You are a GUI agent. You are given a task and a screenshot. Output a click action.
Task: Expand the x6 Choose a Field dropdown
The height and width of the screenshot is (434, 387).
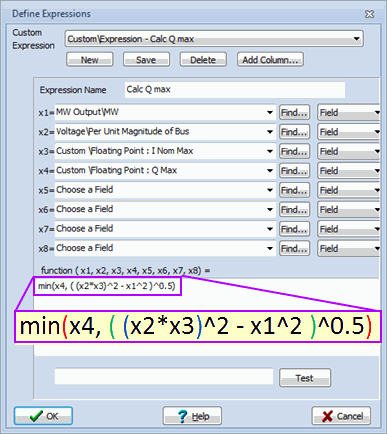coord(270,210)
